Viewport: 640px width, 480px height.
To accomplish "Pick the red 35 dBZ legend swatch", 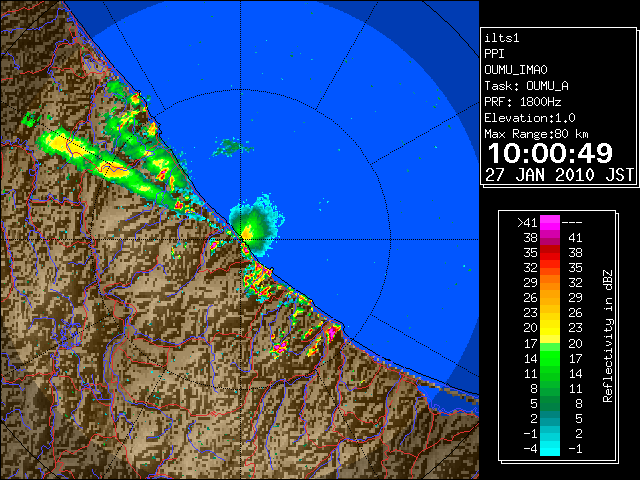I will point(550,253).
